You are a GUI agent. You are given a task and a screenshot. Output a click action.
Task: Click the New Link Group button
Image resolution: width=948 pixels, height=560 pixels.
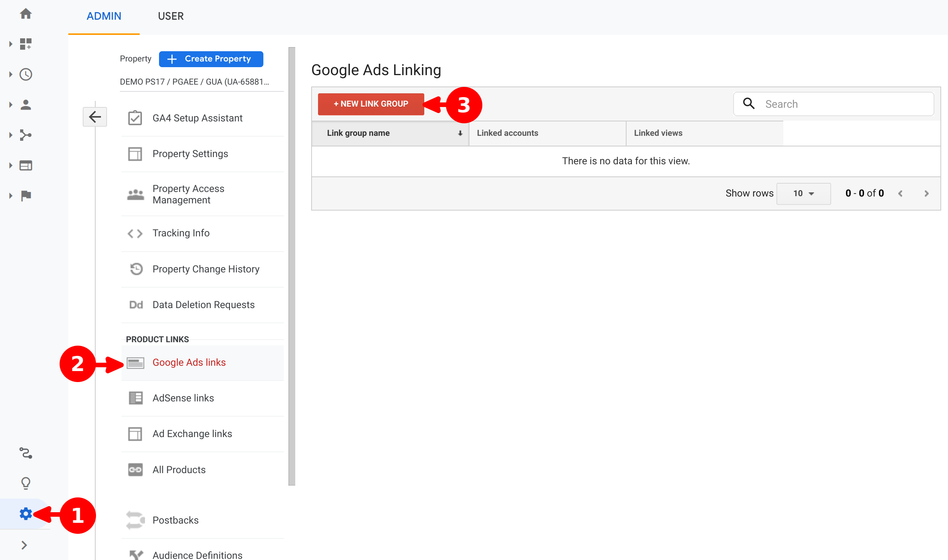pos(371,104)
